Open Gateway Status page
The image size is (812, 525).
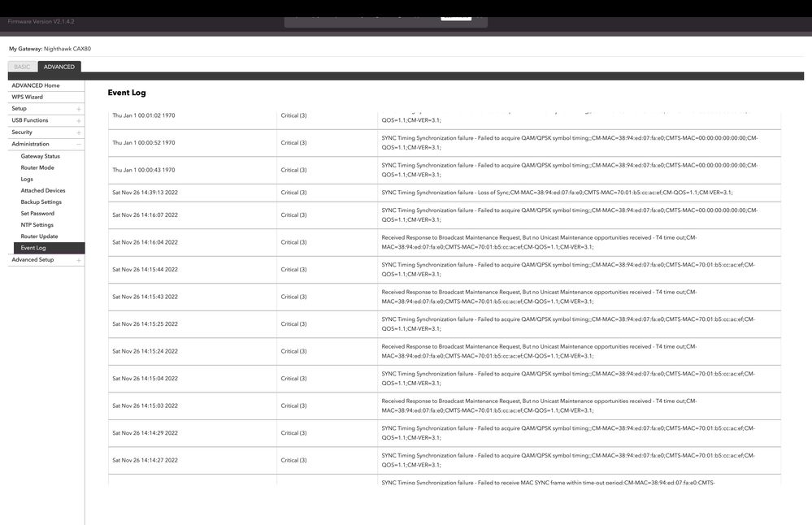(41, 156)
